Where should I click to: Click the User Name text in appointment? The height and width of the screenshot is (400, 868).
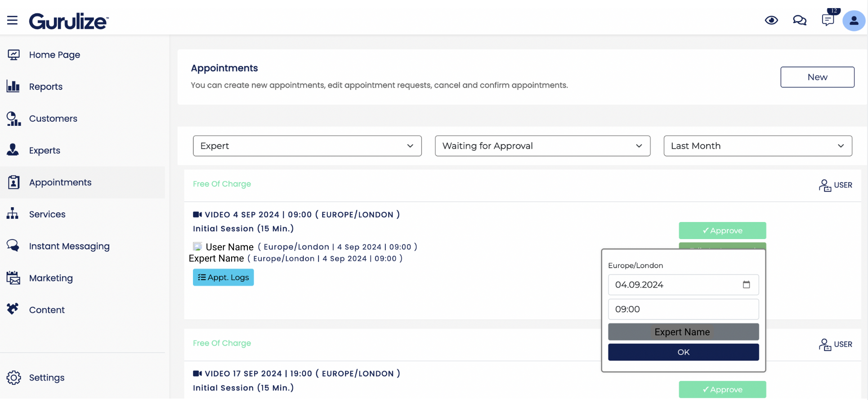click(229, 247)
